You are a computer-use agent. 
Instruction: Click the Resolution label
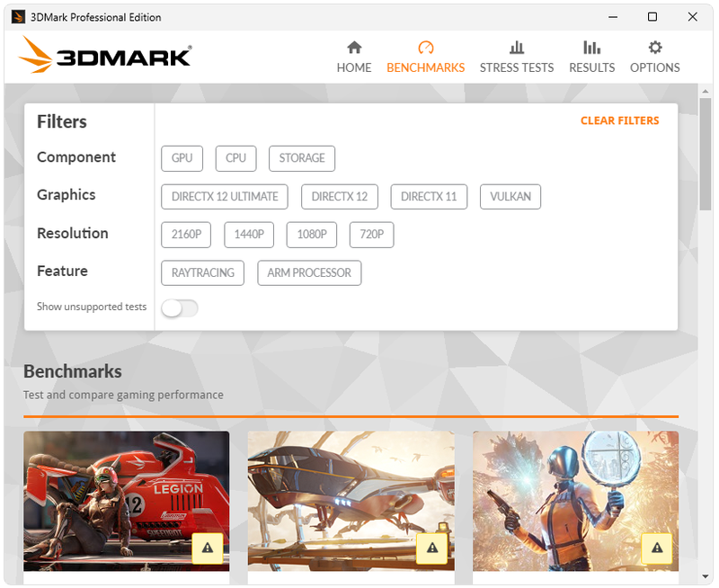pyautogui.click(x=73, y=233)
